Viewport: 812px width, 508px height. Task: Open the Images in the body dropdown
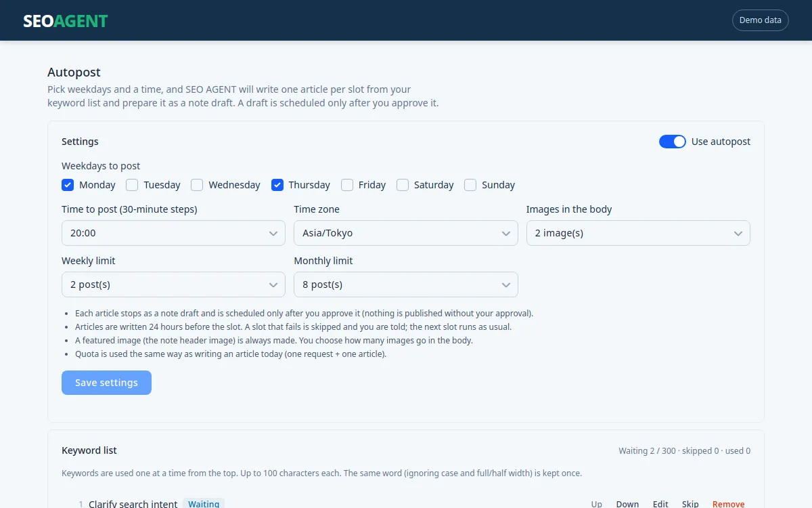638,233
